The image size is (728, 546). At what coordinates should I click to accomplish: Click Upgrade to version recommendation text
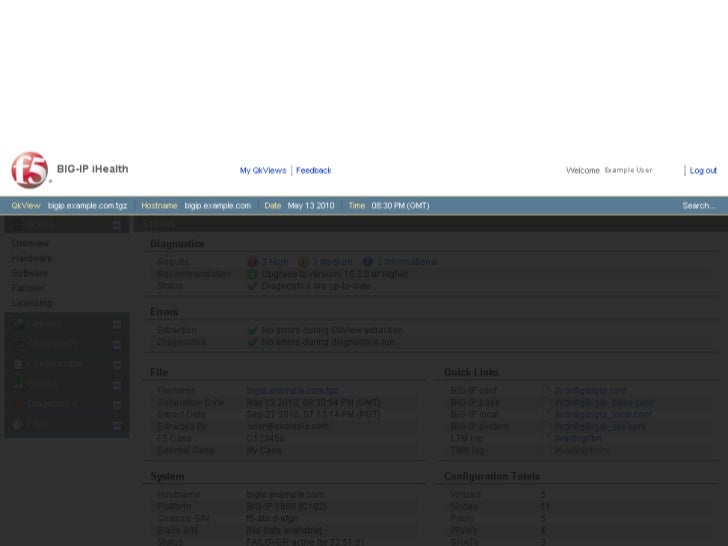(x=334, y=274)
